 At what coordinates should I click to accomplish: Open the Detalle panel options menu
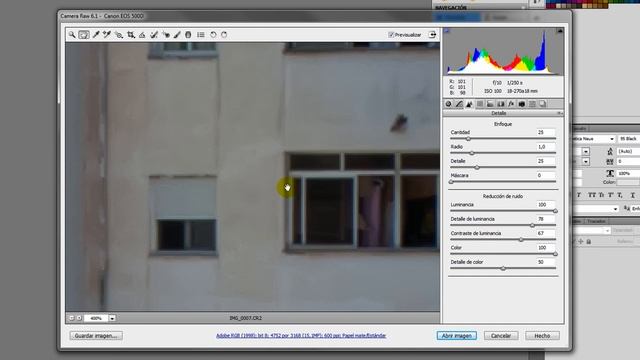(x=560, y=113)
